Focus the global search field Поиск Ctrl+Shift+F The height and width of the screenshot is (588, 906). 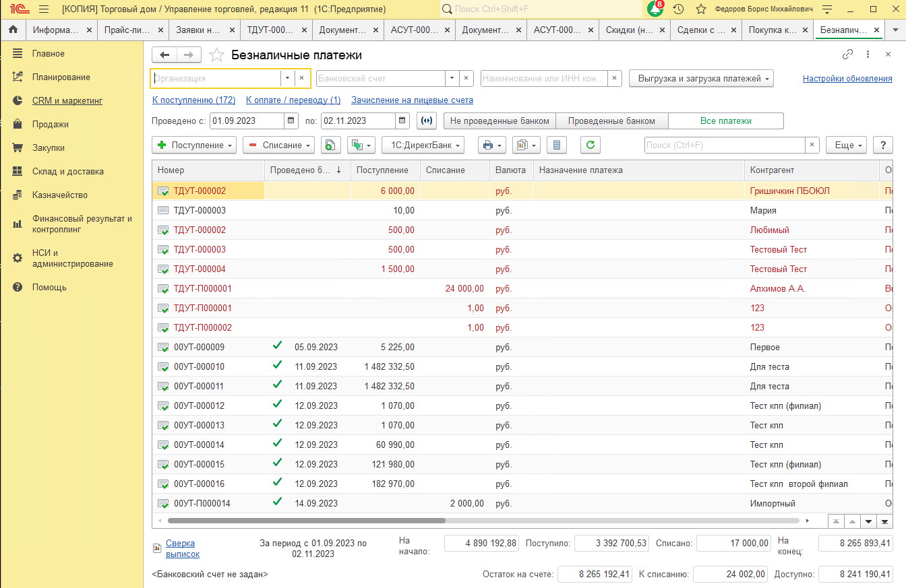[541, 9]
